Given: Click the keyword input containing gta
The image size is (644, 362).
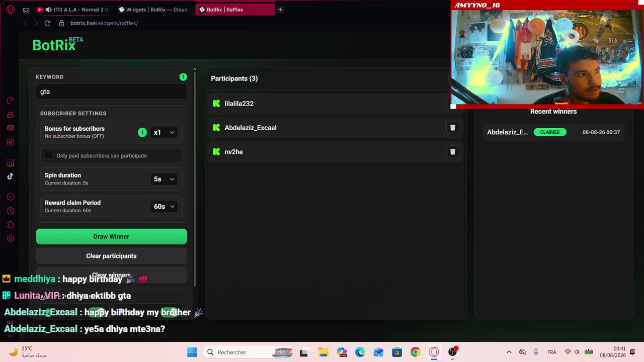Looking at the screenshot, I should 111,92.
